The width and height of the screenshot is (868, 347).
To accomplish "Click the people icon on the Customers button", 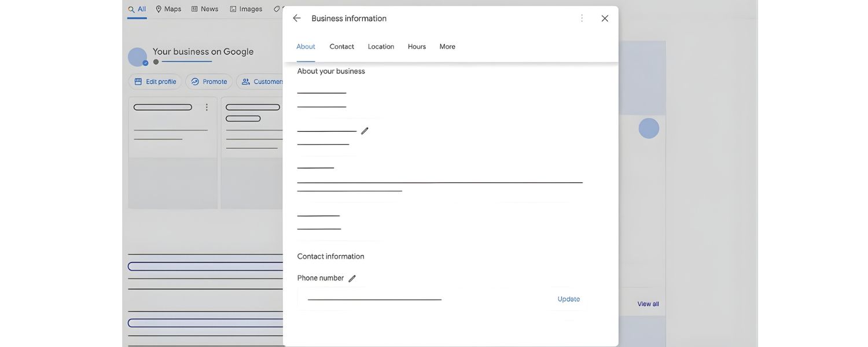I will [x=245, y=81].
